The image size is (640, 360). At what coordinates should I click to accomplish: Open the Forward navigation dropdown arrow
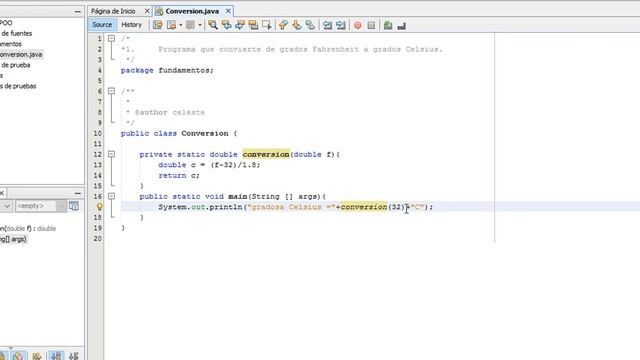point(200,25)
